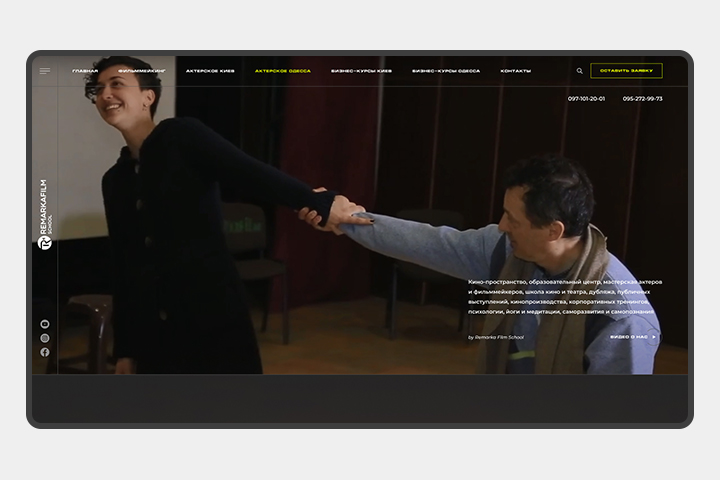Click the Remarkafilm School logo
This screenshot has height=480, width=720.
(x=45, y=215)
